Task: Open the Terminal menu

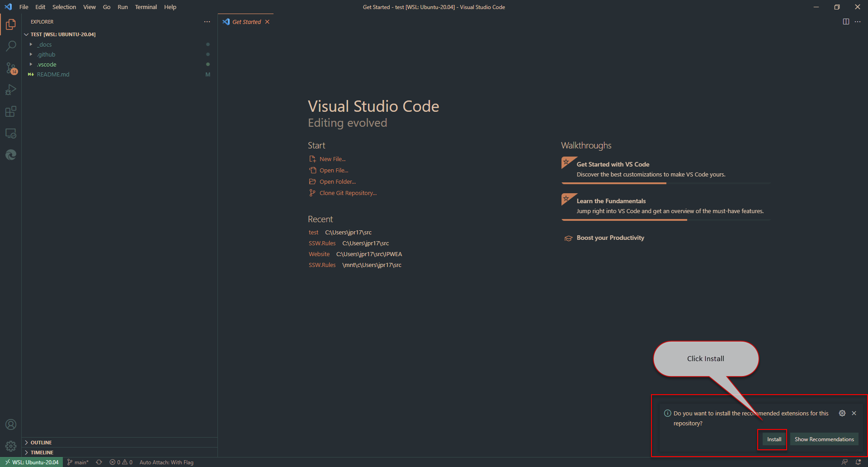Action: (146, 7)
